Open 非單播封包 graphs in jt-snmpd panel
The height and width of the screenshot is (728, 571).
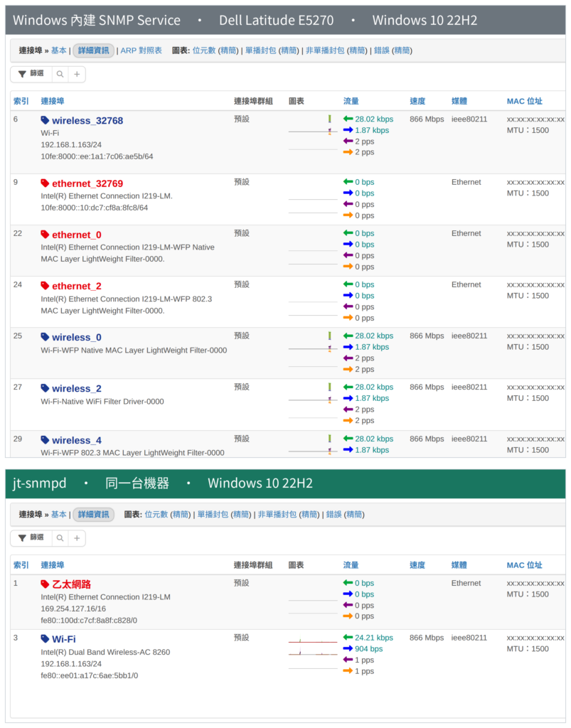tap(277, 515)
